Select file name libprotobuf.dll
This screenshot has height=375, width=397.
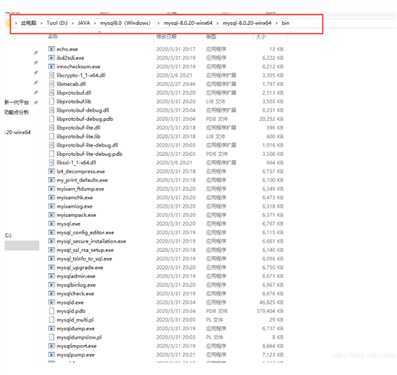(x=74, y=93)
